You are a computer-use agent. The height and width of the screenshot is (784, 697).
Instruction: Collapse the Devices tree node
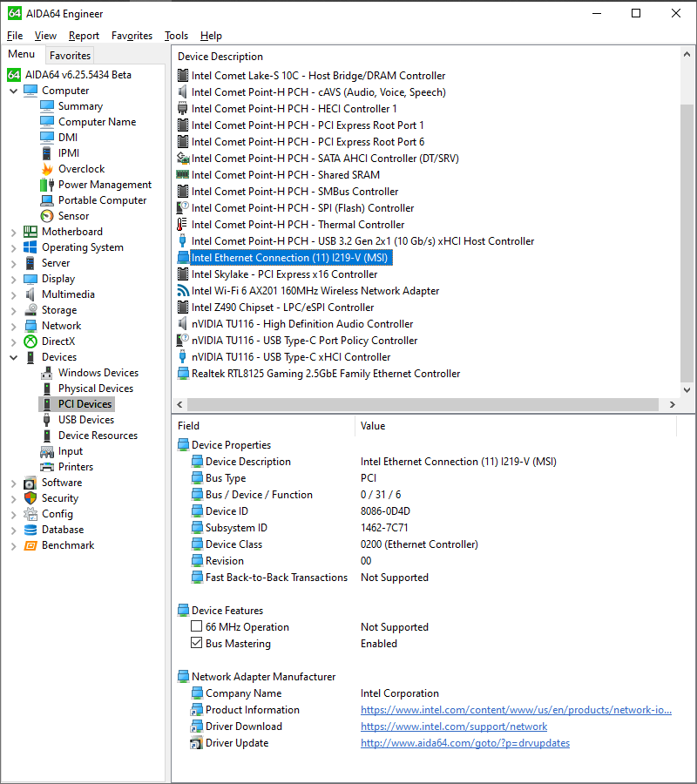[x=13, y=357]
